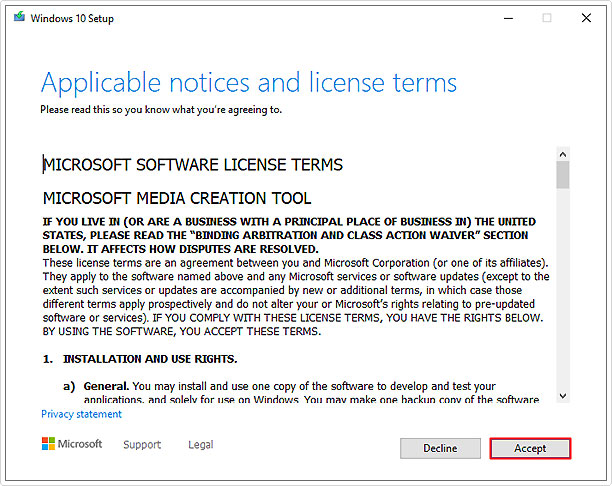Click 'Please read this so you know' subtitle
The height and width of the screenshot is (486, 612).
coord(161,110)
